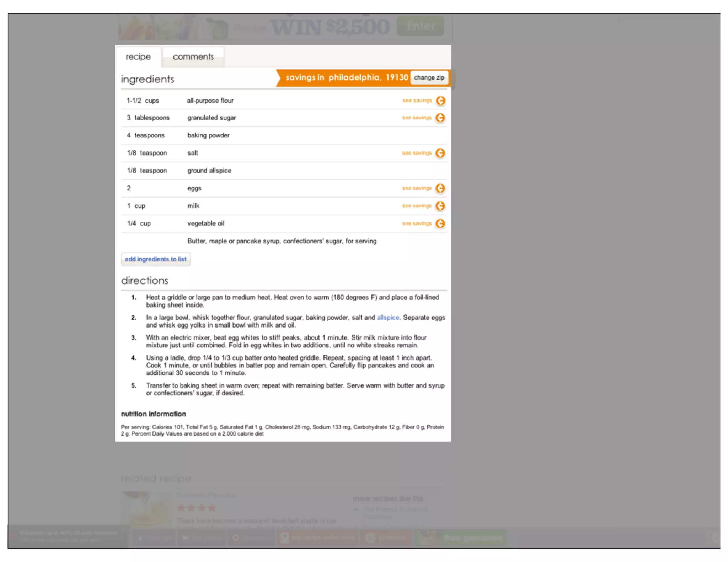The height and width of the screenshot is (562, 728).
Task: Click the top recipe collections icon
Action: coord(284,538)
